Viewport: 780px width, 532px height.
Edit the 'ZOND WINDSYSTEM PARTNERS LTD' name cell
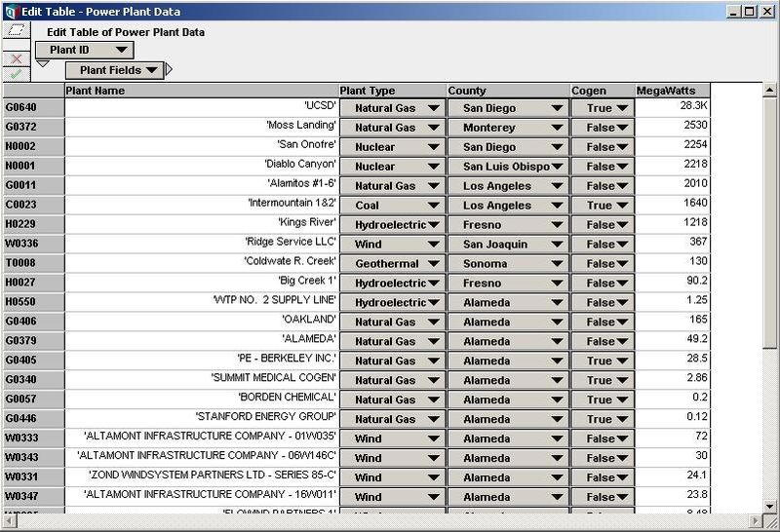pos(202,476)
